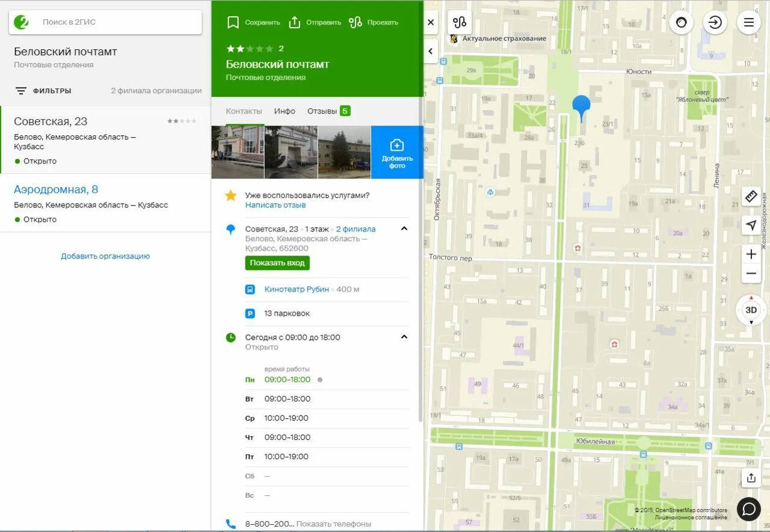Open the second entrance photo

click(291, 152)
